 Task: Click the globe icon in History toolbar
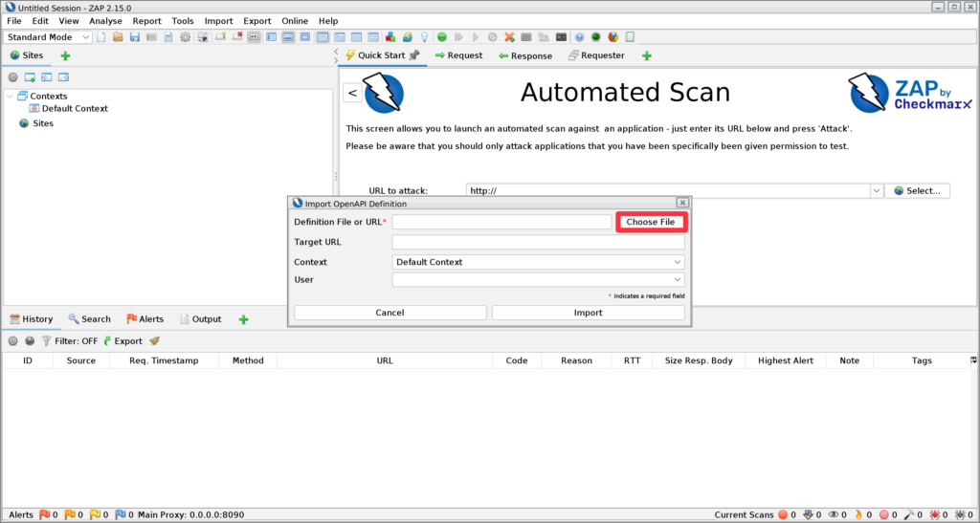click(30, 341)
